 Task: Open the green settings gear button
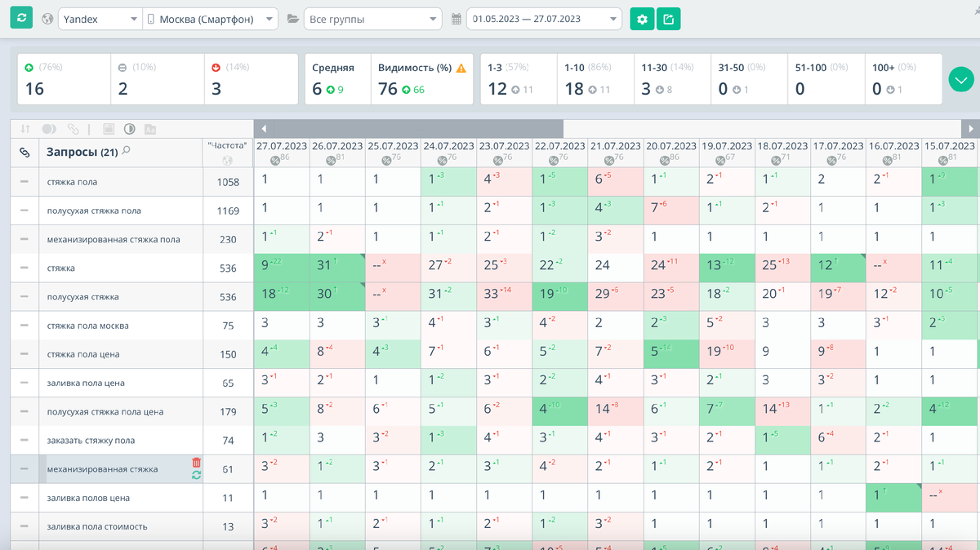(642, 19)
